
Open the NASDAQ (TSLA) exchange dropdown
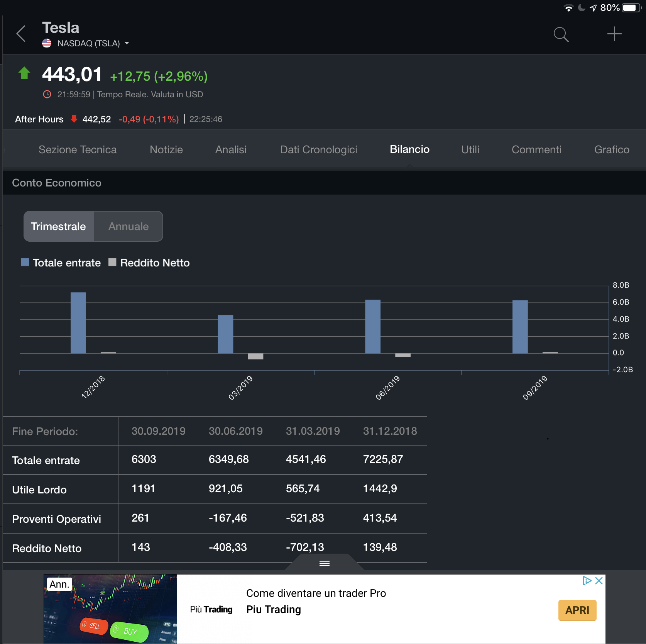(x=93, y=43)
